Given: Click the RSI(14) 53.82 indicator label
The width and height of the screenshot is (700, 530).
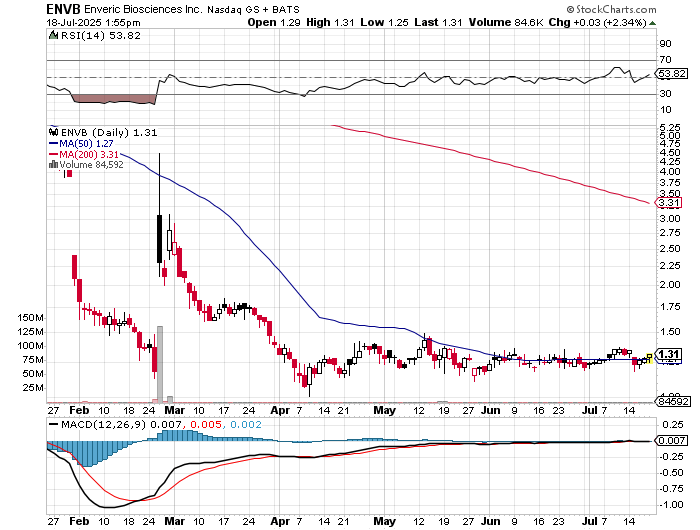Looking at the screenshot, I should click(100, 35).
